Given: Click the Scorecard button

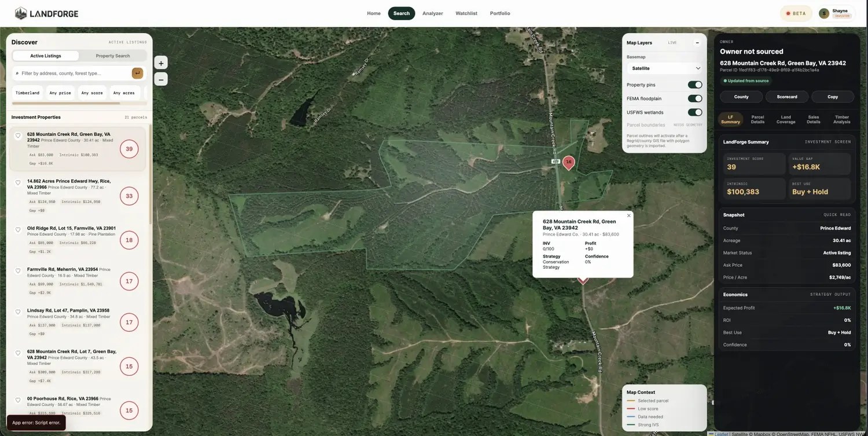Looking at the screenshot, I should 787,97.
